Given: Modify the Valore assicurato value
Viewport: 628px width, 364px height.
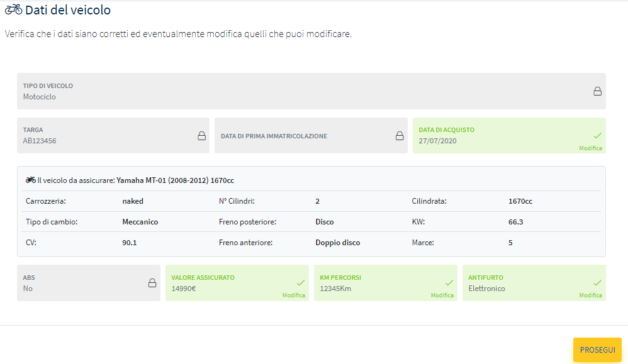Looking at the screenshot, I should (x=294, y=295).
